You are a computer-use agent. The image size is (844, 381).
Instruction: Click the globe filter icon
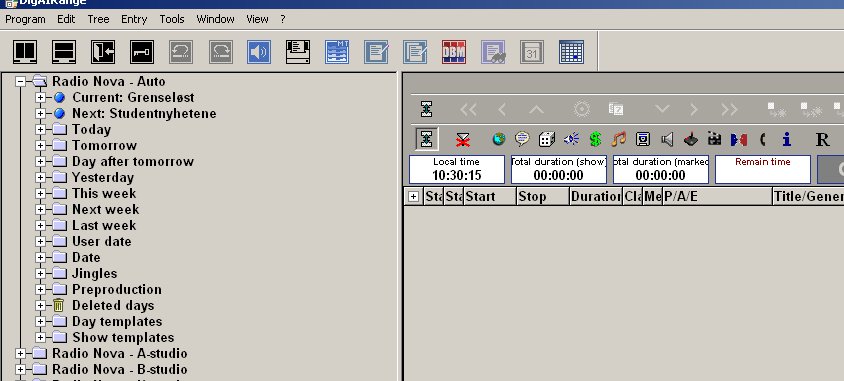499,139
